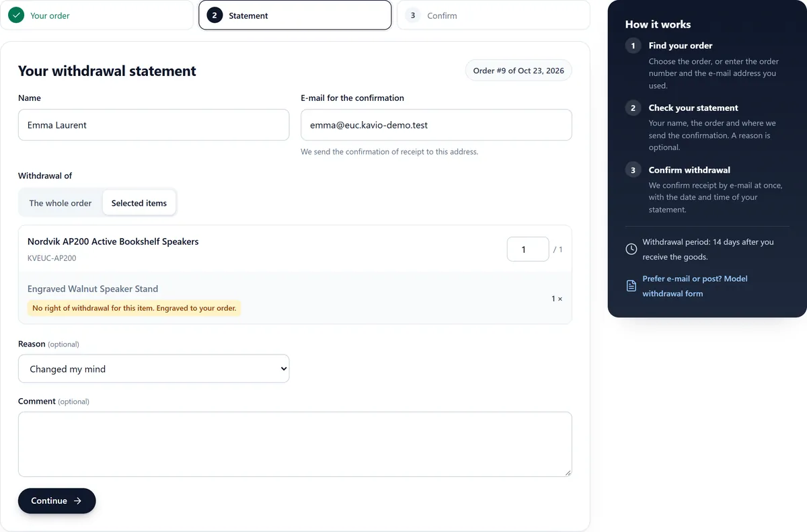This screenshot has width=807, height=532.
Task: Click the Withdrawal of label
Action: 45,176
